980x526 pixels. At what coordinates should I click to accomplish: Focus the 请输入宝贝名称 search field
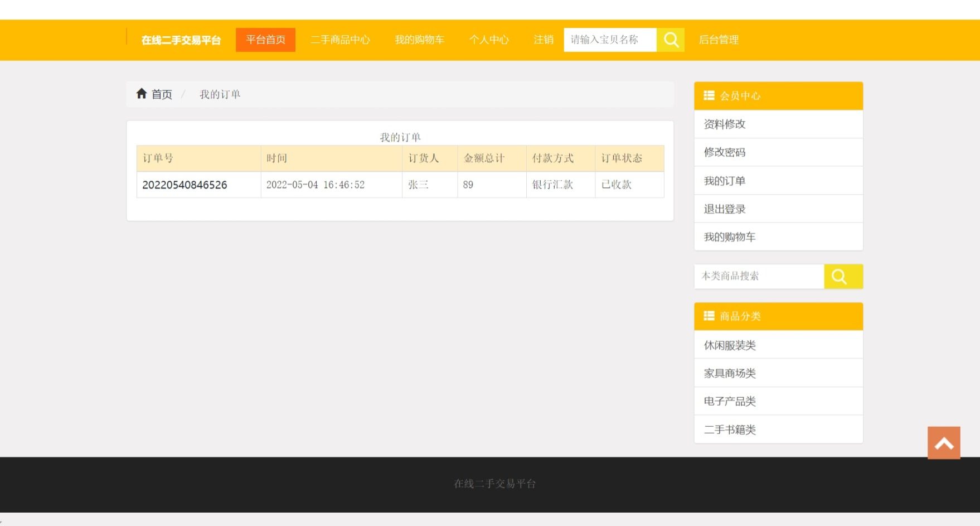[x=610, y=40]
